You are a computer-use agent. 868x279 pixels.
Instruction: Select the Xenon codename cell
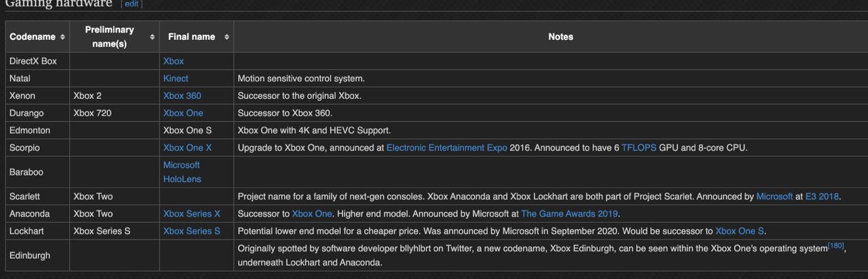tap(38, 95)
